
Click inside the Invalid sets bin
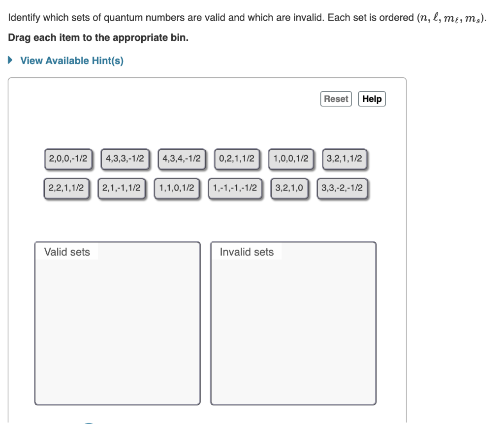(293, 325)
